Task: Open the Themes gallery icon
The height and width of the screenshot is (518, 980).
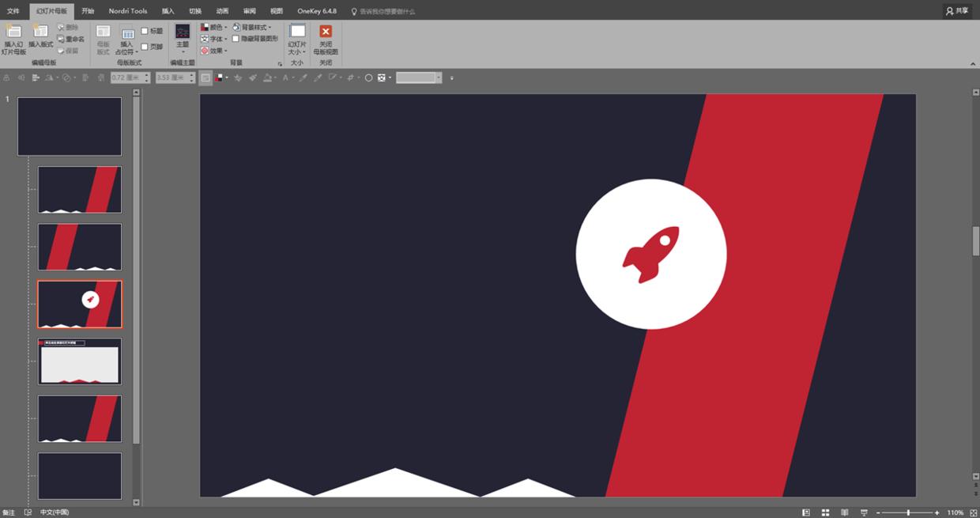Action: click(183, 32)
